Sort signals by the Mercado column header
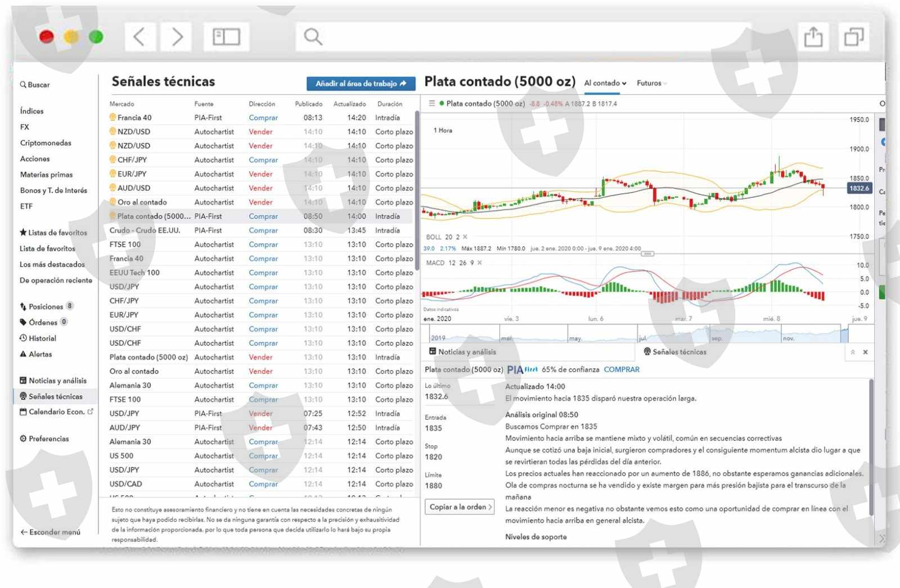This screenshot has height=588, width=900. click(x=121, y=104)
